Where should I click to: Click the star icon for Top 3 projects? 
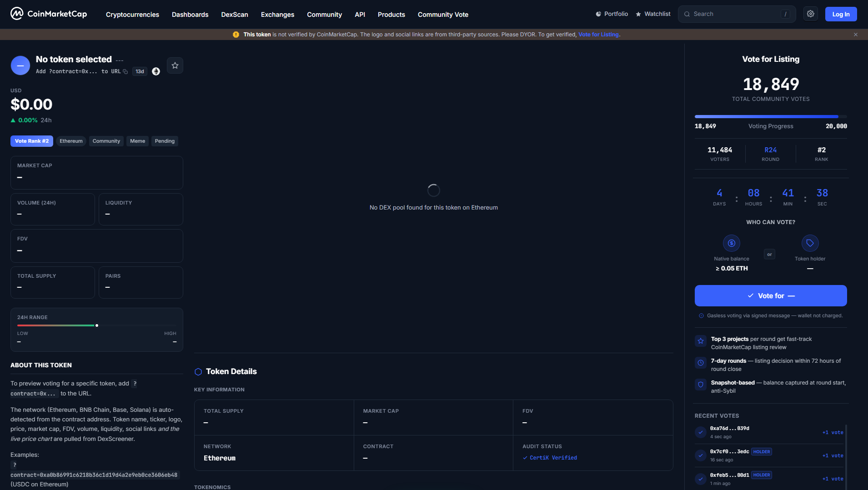[x=701, y=341]
